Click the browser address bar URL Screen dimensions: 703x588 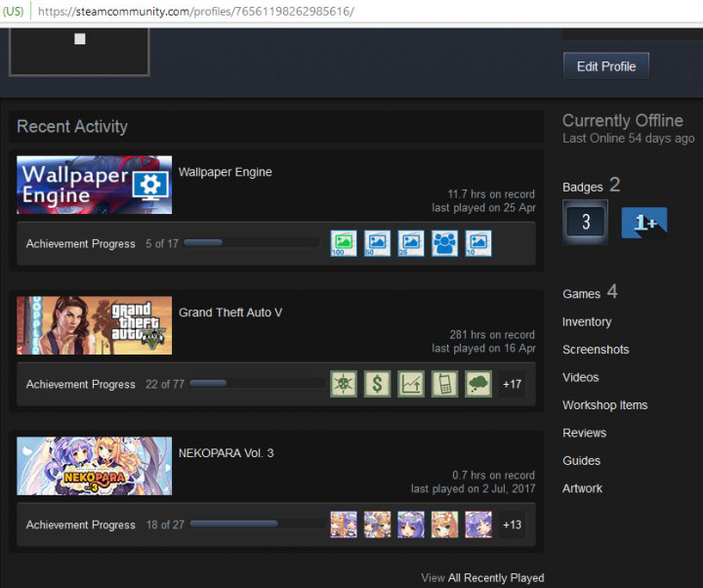click(x=195, y=12)
